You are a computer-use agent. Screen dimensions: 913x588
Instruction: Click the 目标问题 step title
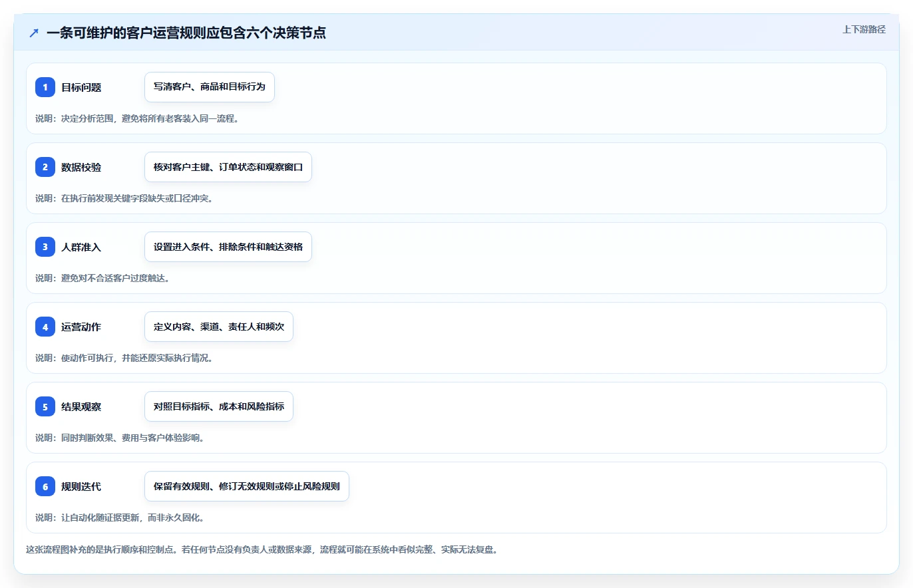[x=81, y=87]
